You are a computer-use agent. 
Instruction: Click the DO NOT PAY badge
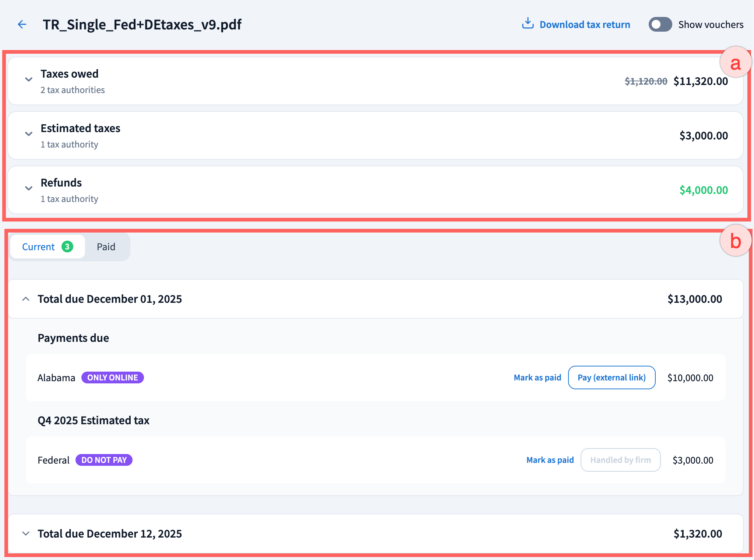[104, 460]
